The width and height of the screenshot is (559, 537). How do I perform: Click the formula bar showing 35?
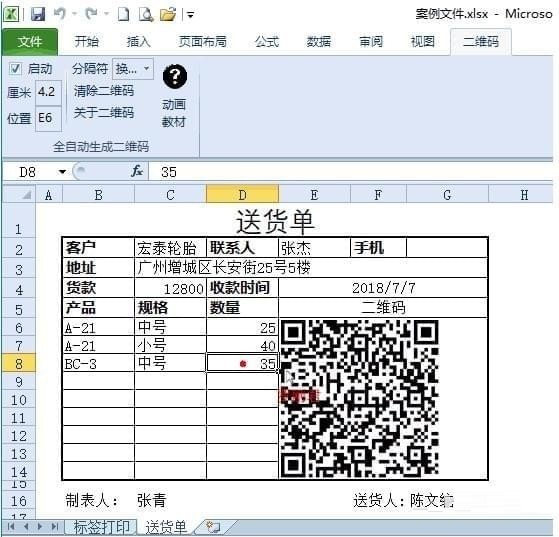(x=351, y=172)
